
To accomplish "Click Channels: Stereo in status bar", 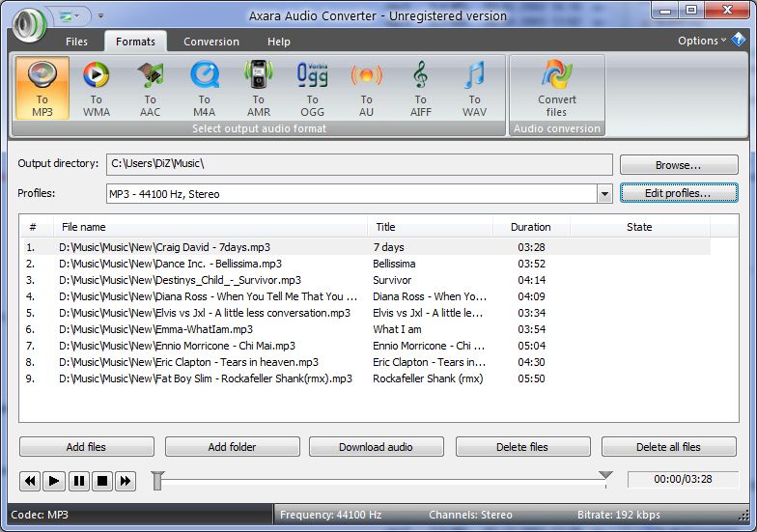I will tap(471, 515).
